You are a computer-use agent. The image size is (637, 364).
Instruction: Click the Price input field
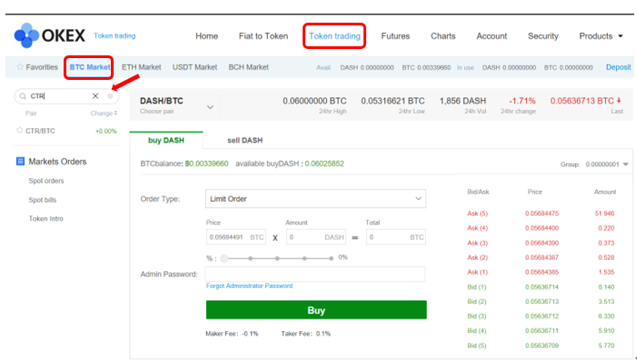point(236,237)
